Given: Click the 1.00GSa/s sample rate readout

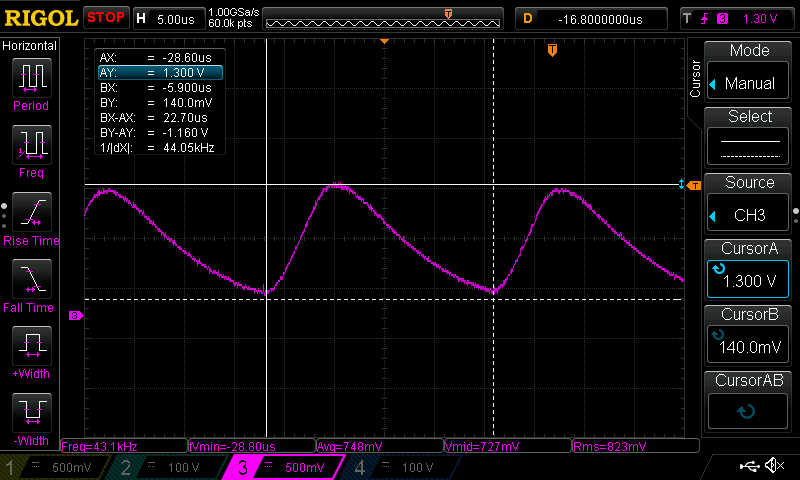Looking at the screenshot, I should [x=234, y=12].
